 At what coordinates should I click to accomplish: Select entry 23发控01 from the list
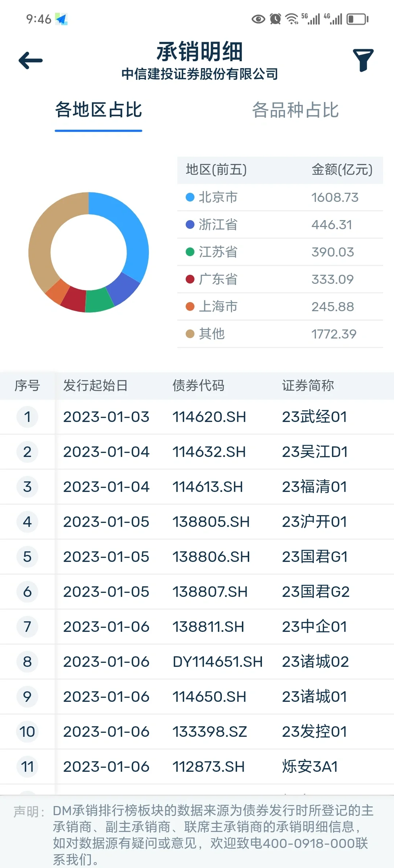[x=315, y=731]
